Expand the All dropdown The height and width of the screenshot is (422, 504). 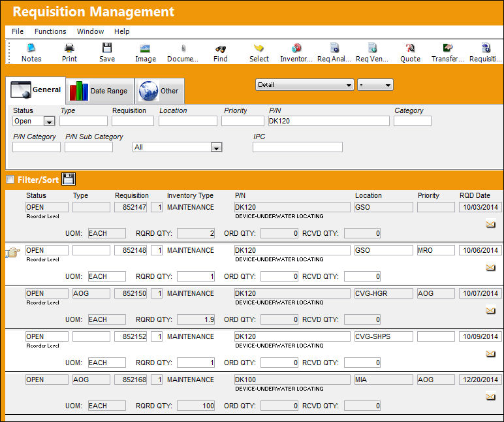(x=217, y=148)
